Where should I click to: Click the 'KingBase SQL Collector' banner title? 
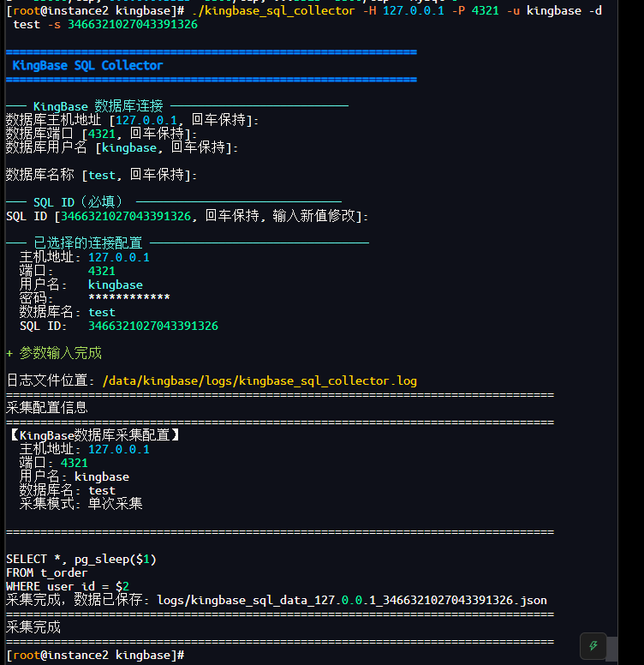[x=87, y=65]
